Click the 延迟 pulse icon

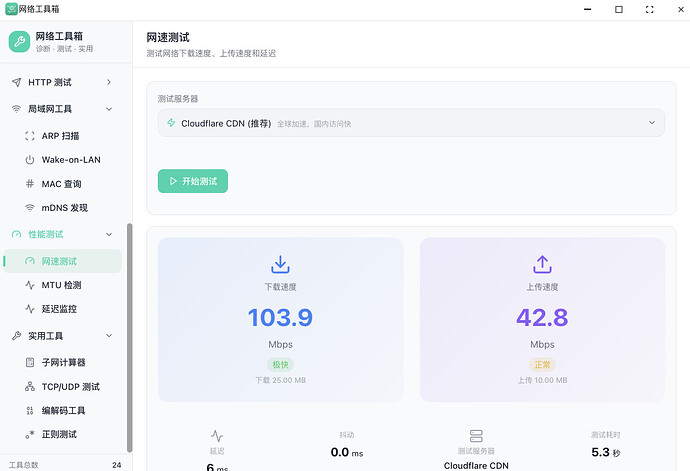(217, 436)
